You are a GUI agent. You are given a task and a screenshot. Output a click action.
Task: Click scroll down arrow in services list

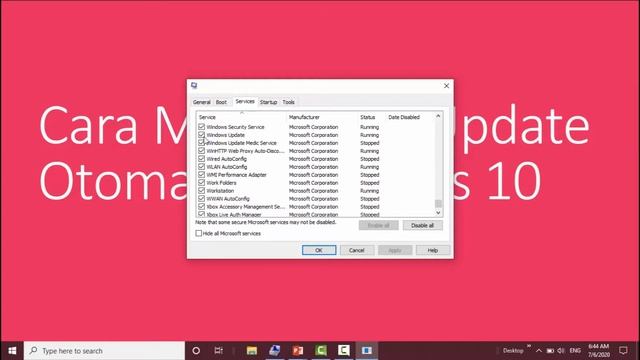[x=438, y=213]
